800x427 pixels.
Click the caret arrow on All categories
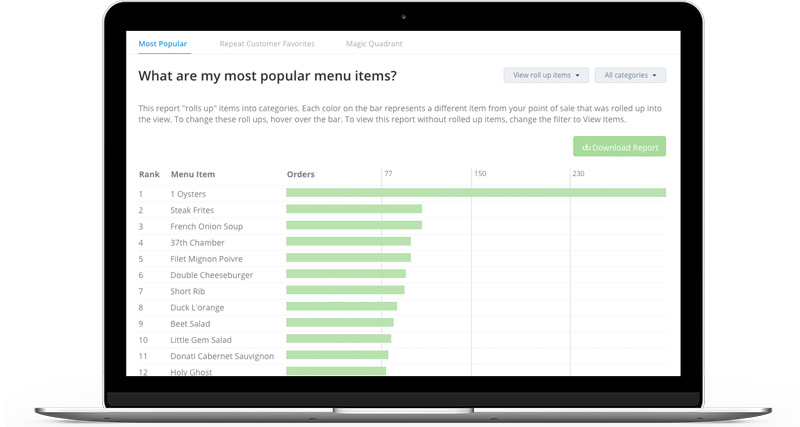(655, 76)
